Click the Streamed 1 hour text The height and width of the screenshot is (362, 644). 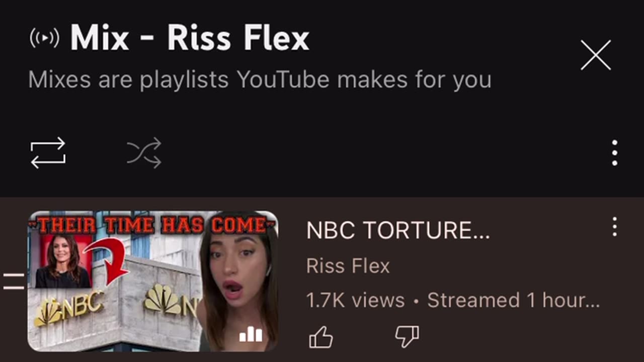pyautogui.click(x=513, y=301)
